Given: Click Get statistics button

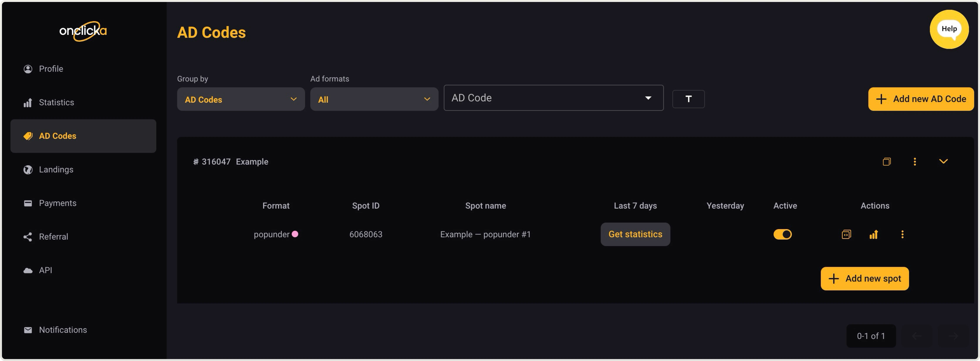Looking at the screenshot, I should [635, 234].
